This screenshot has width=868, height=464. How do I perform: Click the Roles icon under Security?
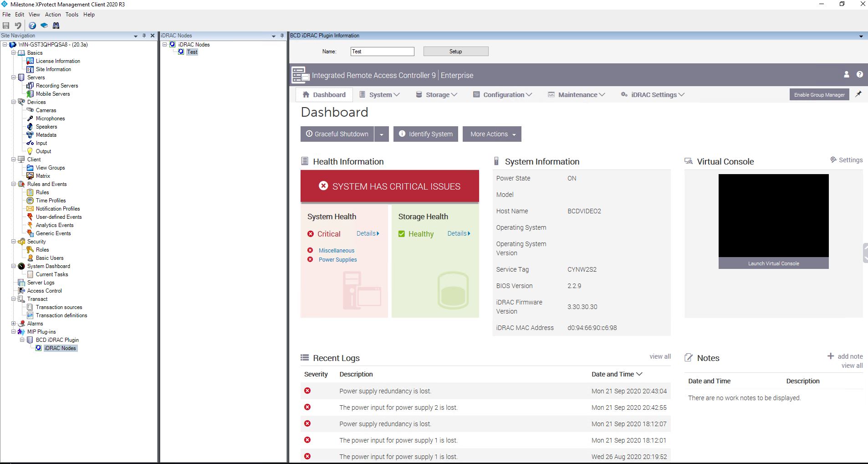30,250
